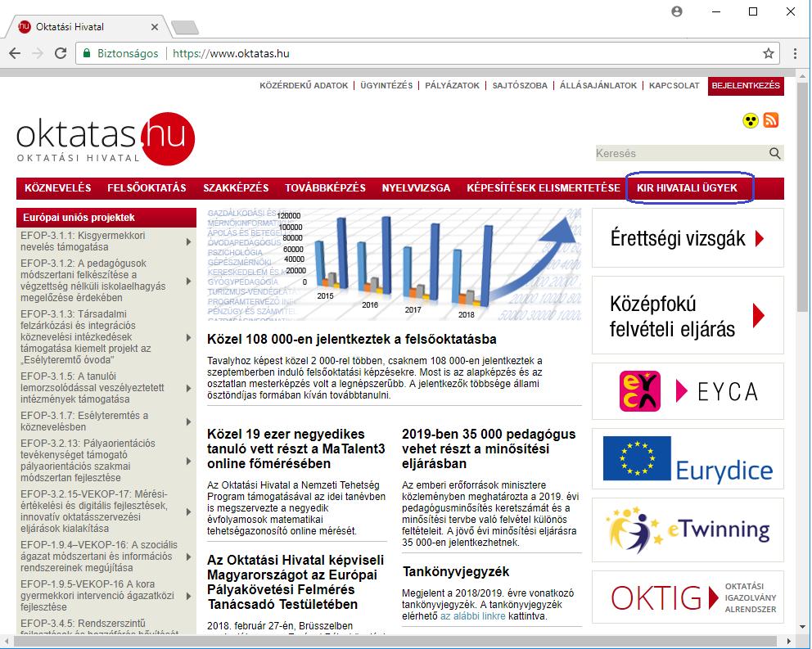Close the Oktatási Hivatal tab
812x649 pixels.
155,27
